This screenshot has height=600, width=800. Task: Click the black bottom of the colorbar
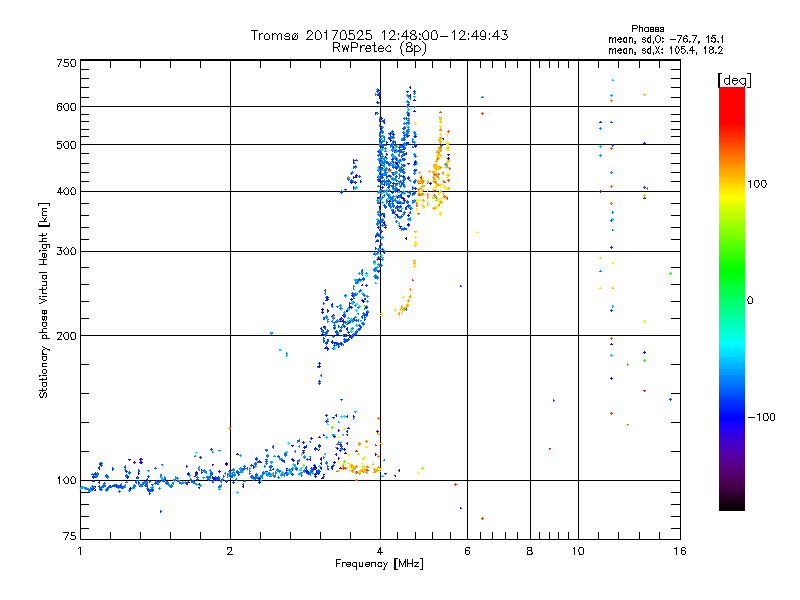(732, 503)
